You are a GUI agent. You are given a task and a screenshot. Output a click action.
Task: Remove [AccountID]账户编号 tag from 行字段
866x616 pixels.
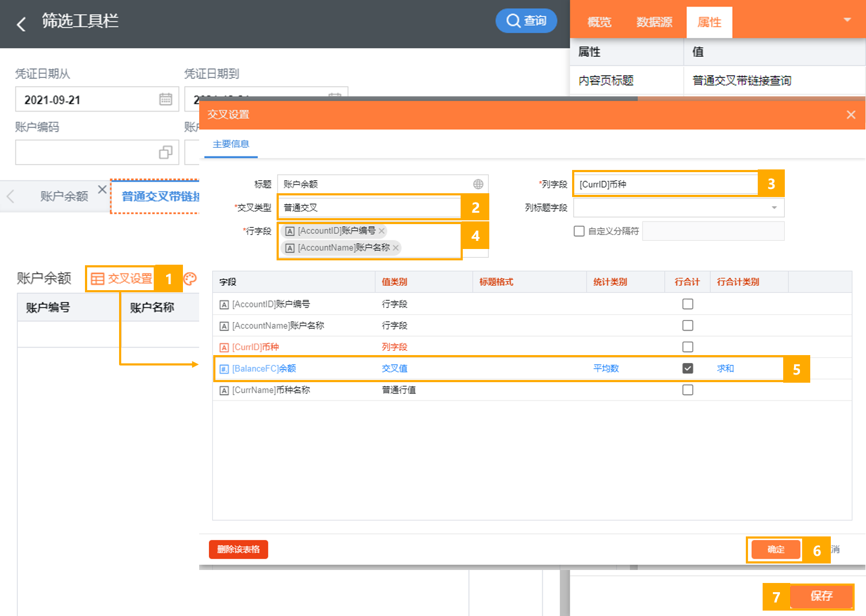[x=382, y=231]
